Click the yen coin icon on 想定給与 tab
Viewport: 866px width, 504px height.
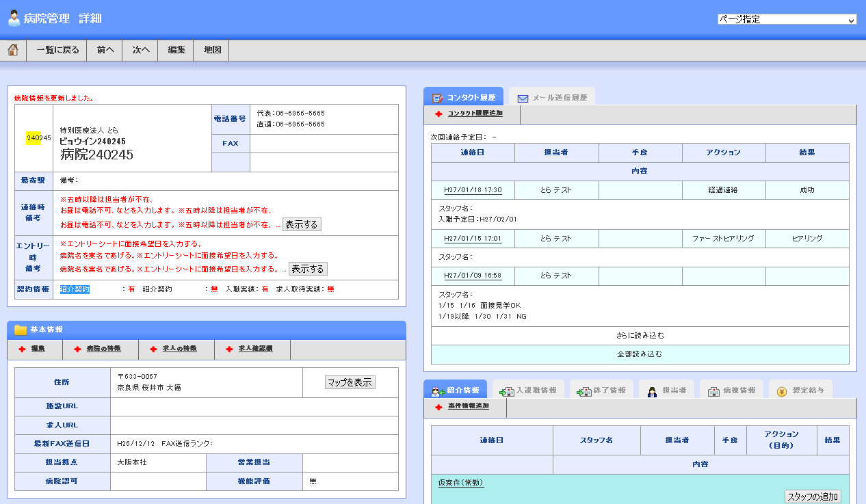coord(782,391)
